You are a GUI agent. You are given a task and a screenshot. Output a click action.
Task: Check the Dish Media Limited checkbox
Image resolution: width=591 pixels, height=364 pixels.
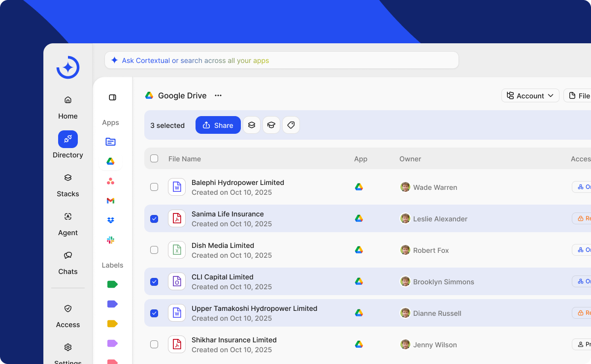point(154,250)
